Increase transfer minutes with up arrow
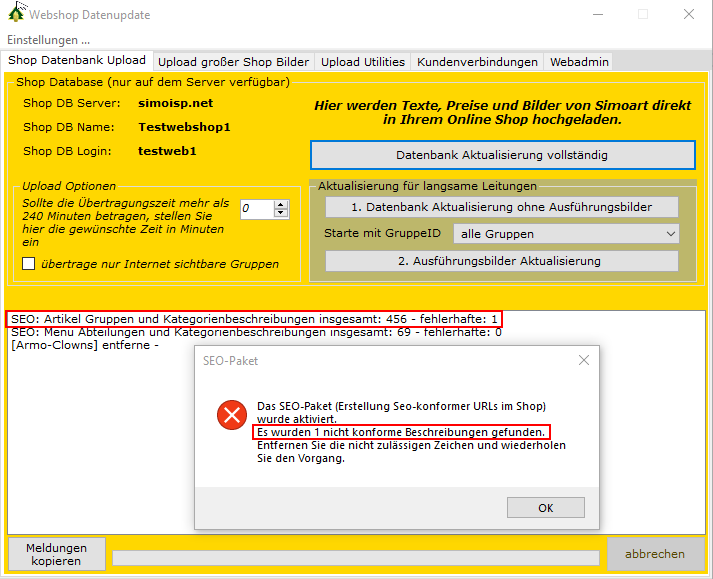Viewport: 713px width, 579px height. (281, 204)
